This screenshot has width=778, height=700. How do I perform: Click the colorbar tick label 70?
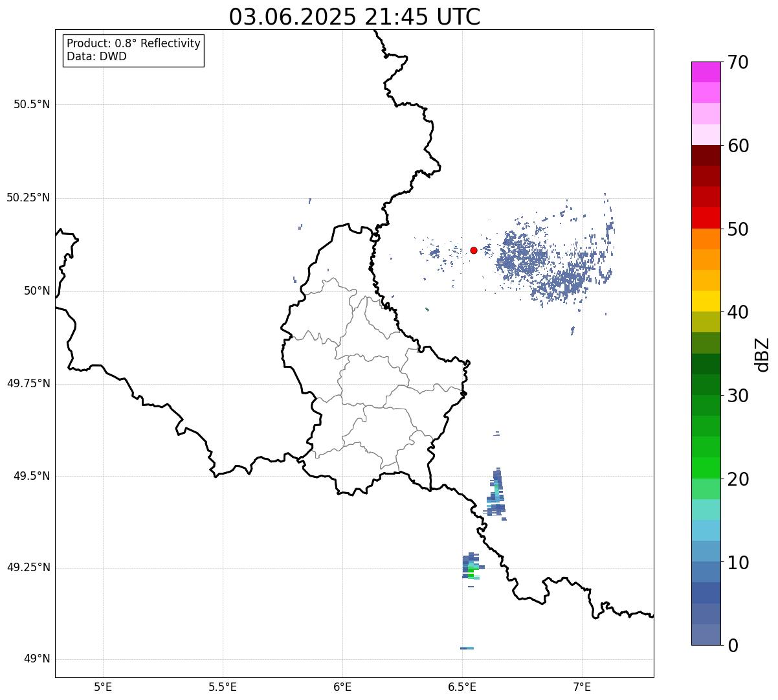[738, 62]
